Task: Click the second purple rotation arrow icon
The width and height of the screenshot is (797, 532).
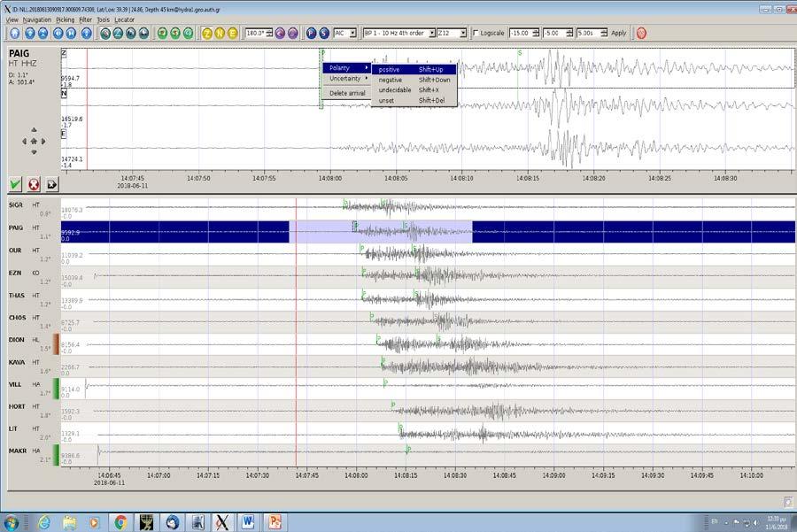Action: coord(292,33)
